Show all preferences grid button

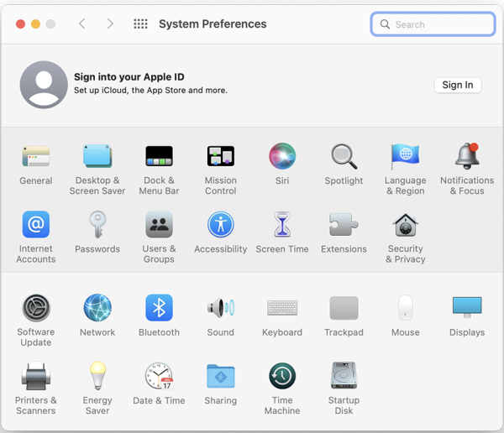click(x=140, y=23)
